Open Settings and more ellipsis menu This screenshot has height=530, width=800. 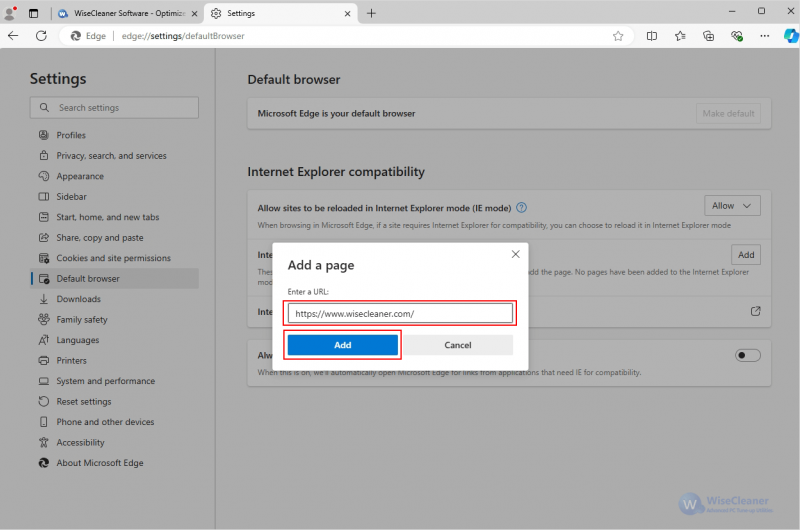764,36
